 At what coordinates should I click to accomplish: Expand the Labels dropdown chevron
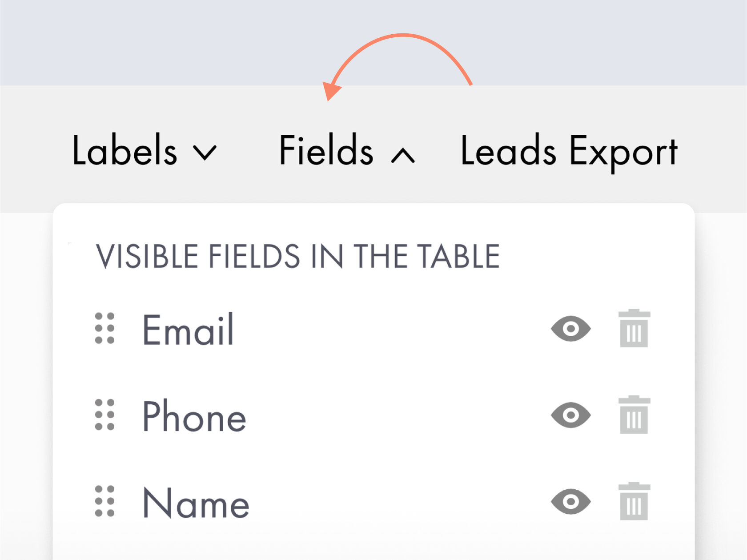click(205, 153)
